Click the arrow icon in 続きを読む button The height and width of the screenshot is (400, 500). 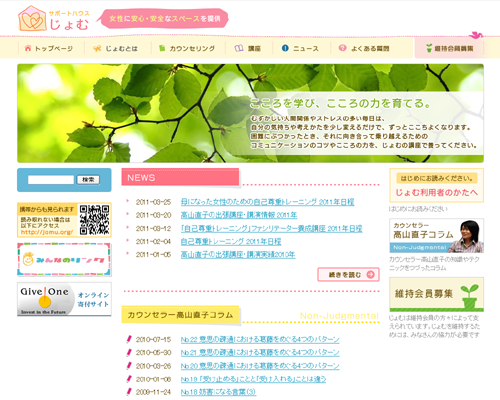click(x=370, y=274)
